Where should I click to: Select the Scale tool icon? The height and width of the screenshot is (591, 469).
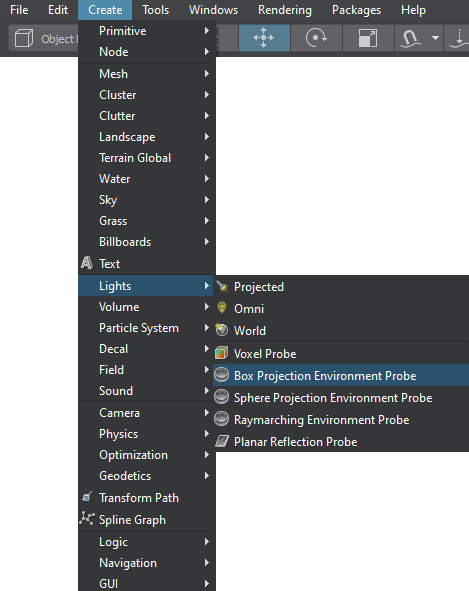coord(368,38)
